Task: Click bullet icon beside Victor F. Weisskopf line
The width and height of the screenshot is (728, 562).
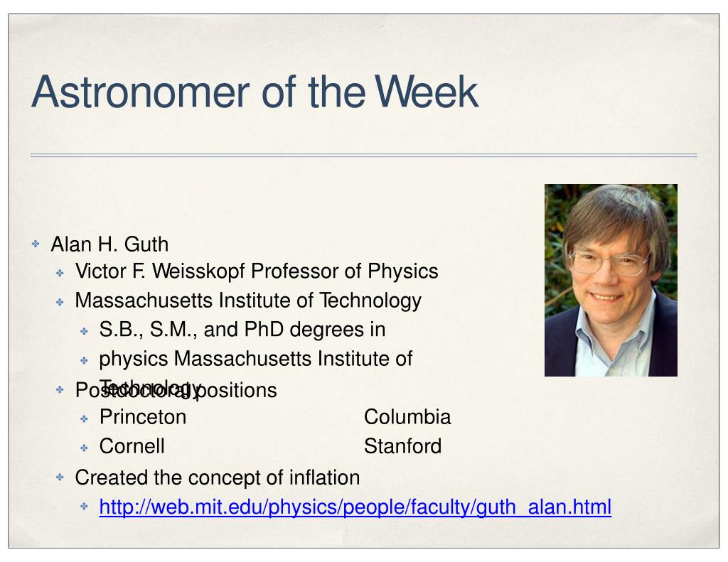Action: click(x=60, y=273)
